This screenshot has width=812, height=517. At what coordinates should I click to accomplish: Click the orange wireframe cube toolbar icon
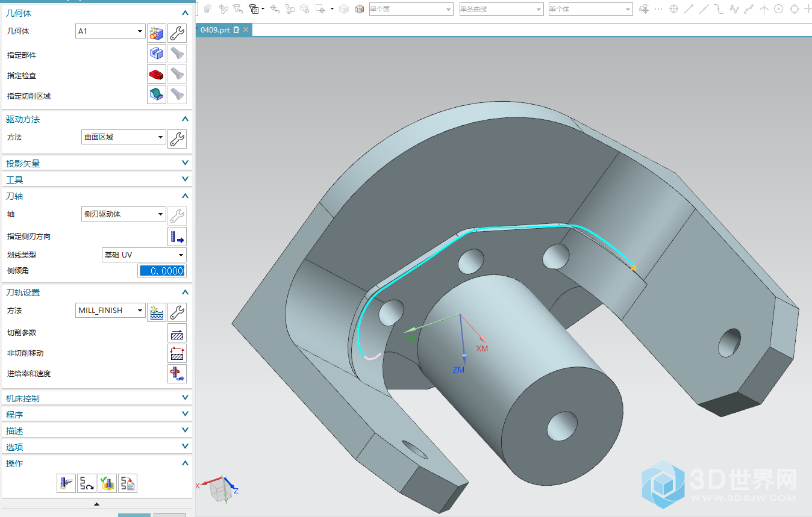click(360, 9)
